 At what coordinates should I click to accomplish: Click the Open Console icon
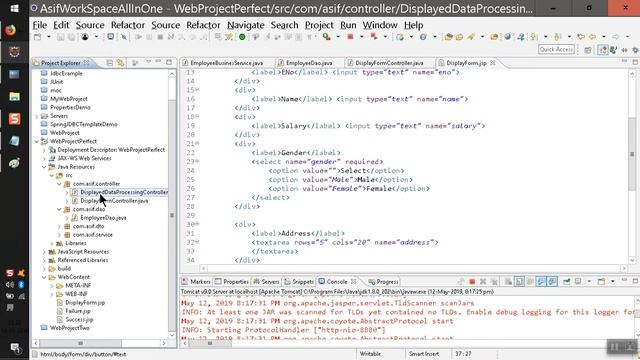601,282
